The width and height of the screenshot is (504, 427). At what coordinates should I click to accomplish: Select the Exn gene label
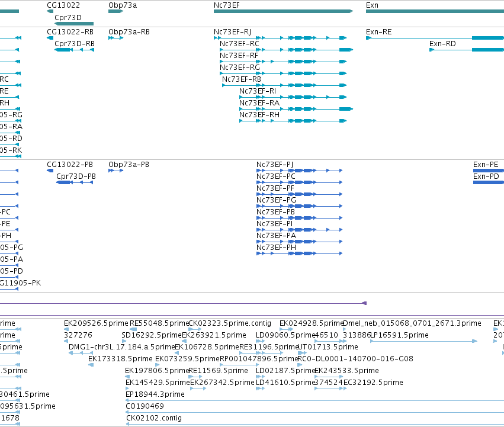pos(372,5)
